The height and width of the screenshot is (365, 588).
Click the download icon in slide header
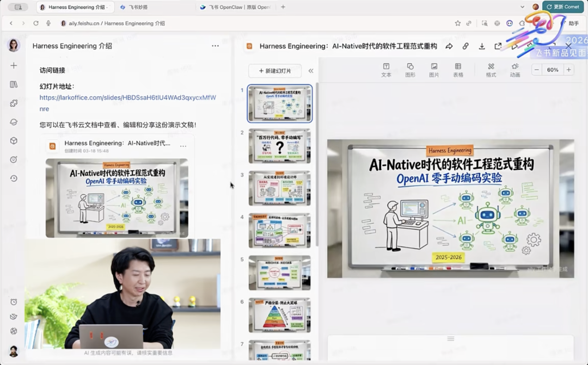coord(482,47)
